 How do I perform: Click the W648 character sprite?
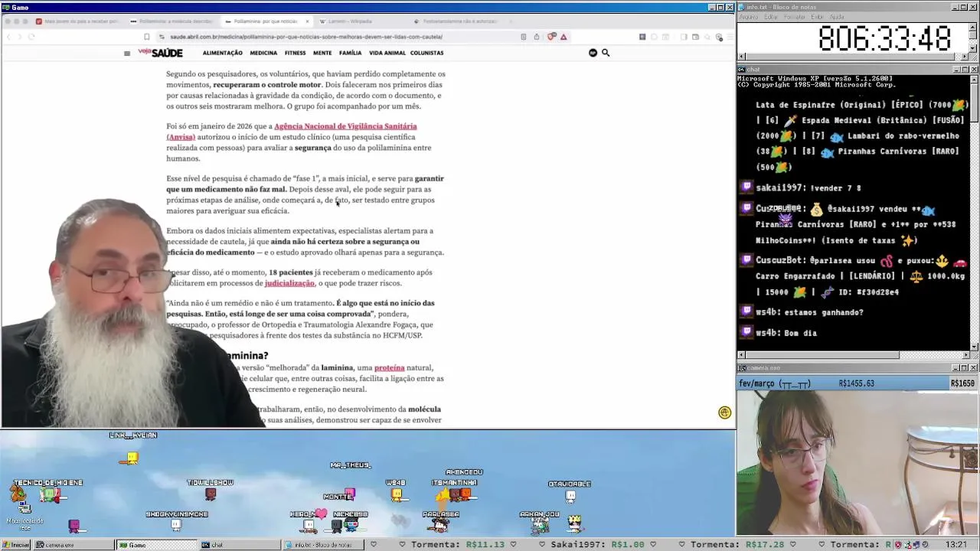coord(397,494)
